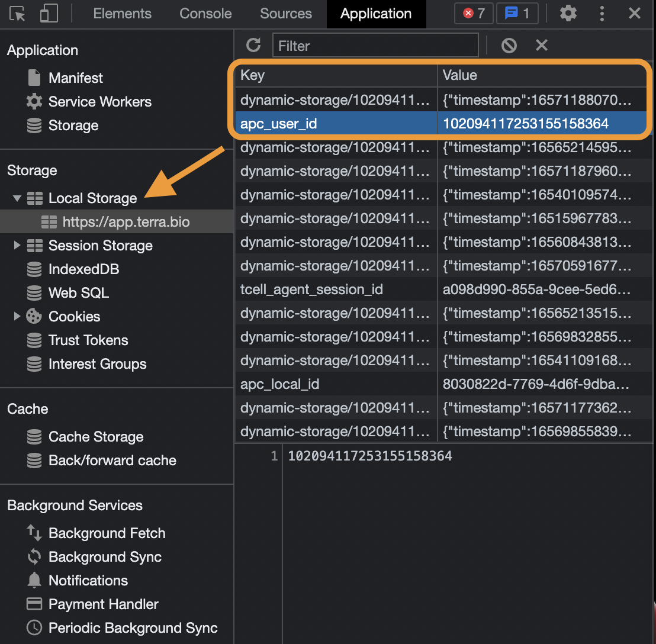The width and height of the screenshot is (656, 644).
Task: Open DevTools settings gear
Action: [568, 14]
